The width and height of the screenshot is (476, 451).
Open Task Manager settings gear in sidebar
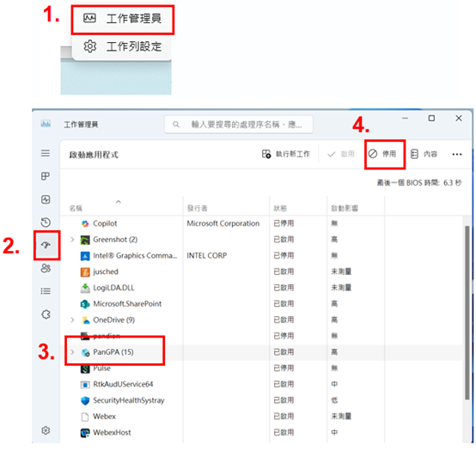click(46, 430)
